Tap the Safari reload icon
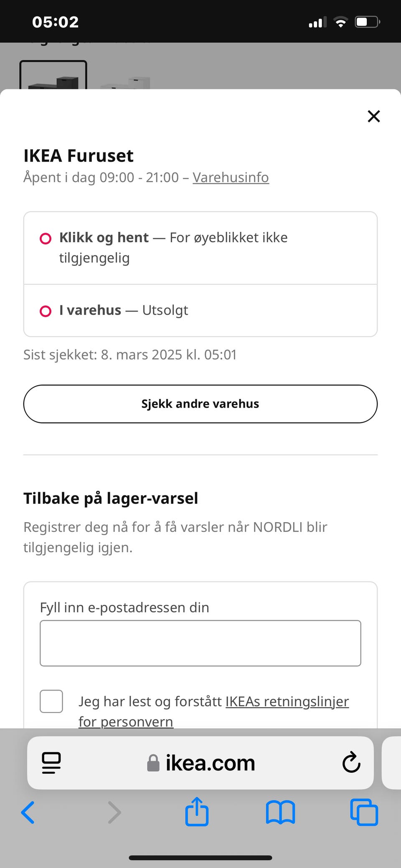The width and height of the screenshot is (401, 868). click(351, 763)
